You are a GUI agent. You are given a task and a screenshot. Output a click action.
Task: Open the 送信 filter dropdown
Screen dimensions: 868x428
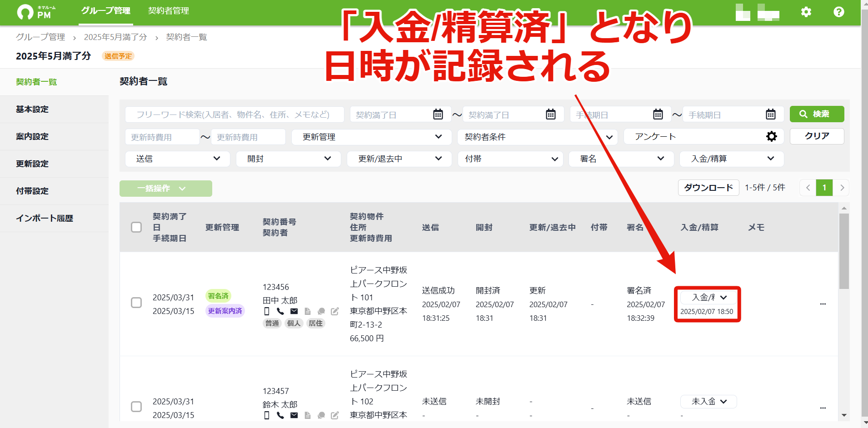click(x=178, y=159)
